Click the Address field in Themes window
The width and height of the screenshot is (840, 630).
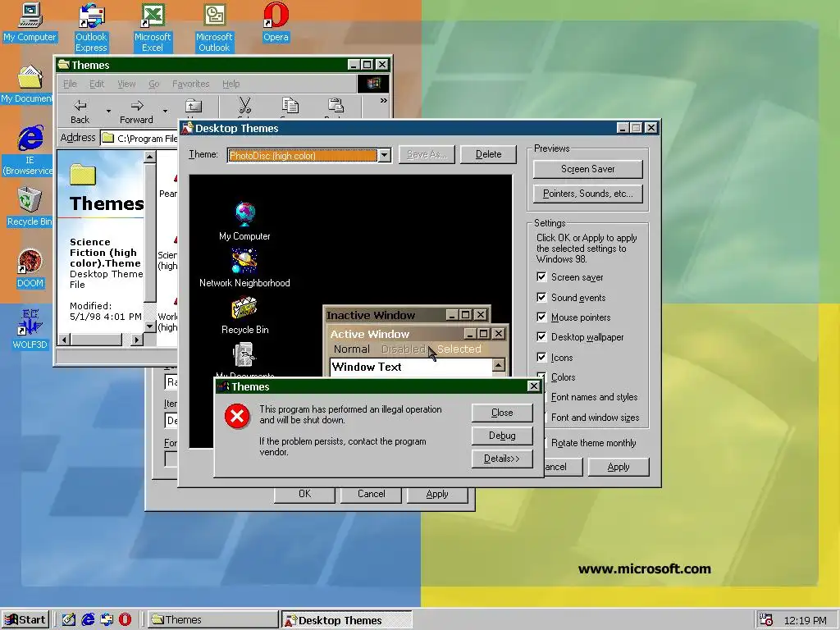(139, 138)
